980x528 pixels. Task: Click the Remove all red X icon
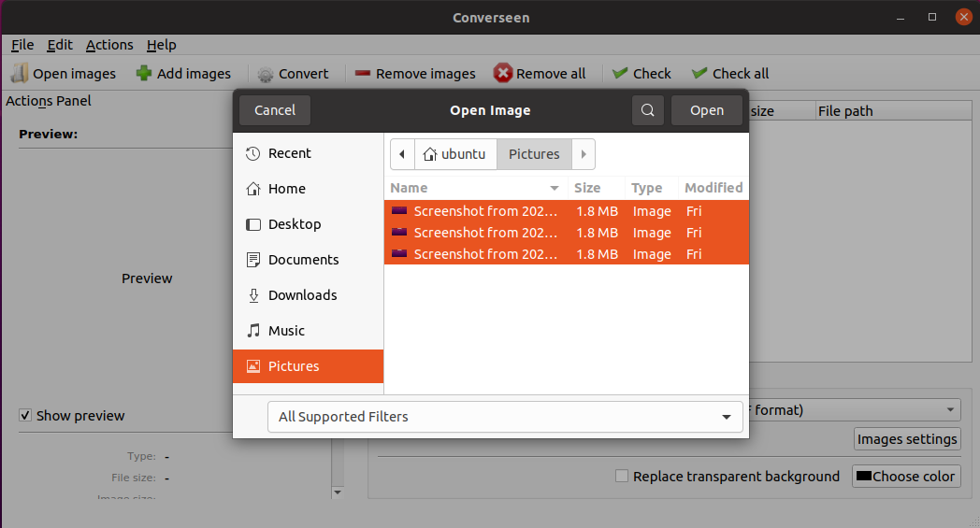pyautogui.click(x=502, y=73)
